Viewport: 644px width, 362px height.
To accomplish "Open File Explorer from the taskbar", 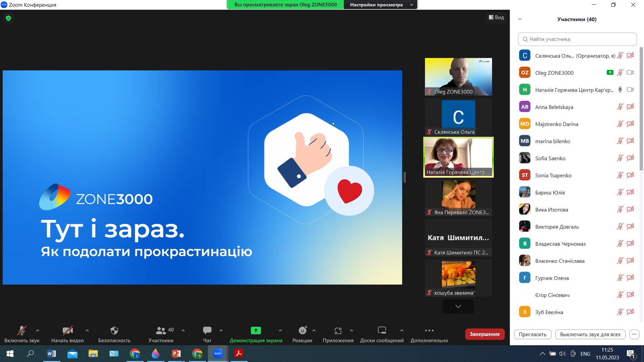I will pos(93,354).
